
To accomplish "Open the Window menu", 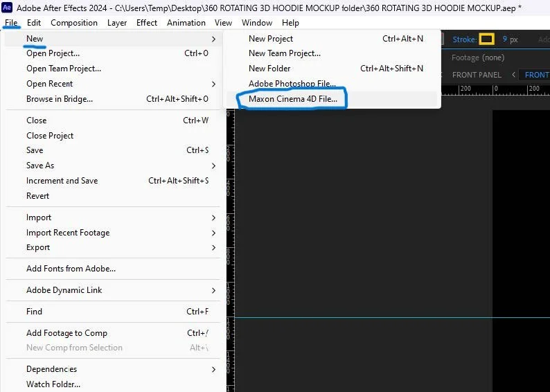I will [257, 23].
